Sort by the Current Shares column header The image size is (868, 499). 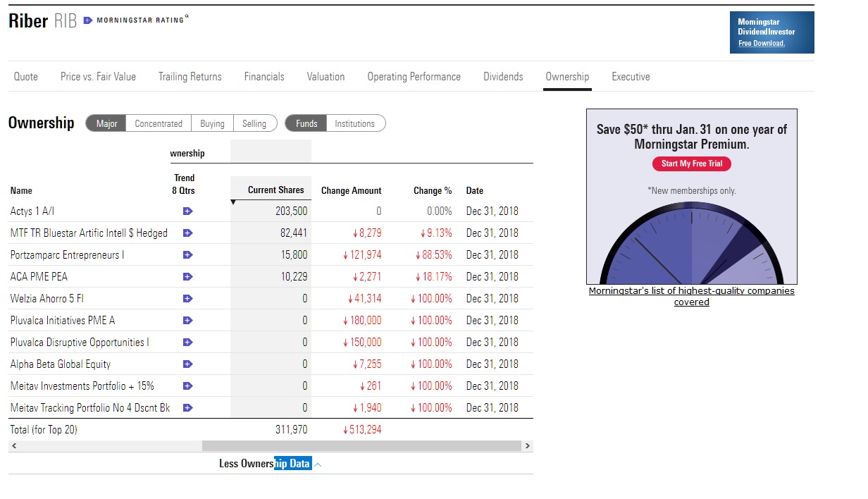275,190
